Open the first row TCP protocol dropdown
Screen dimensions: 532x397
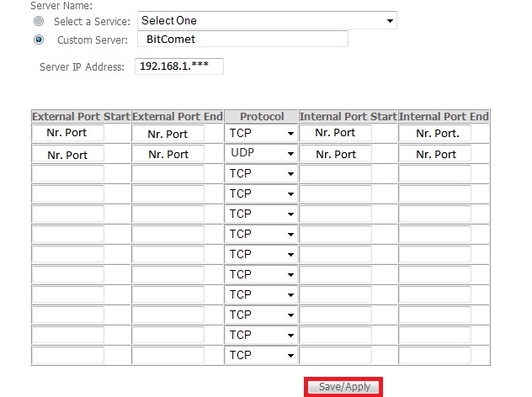point(261,133)
